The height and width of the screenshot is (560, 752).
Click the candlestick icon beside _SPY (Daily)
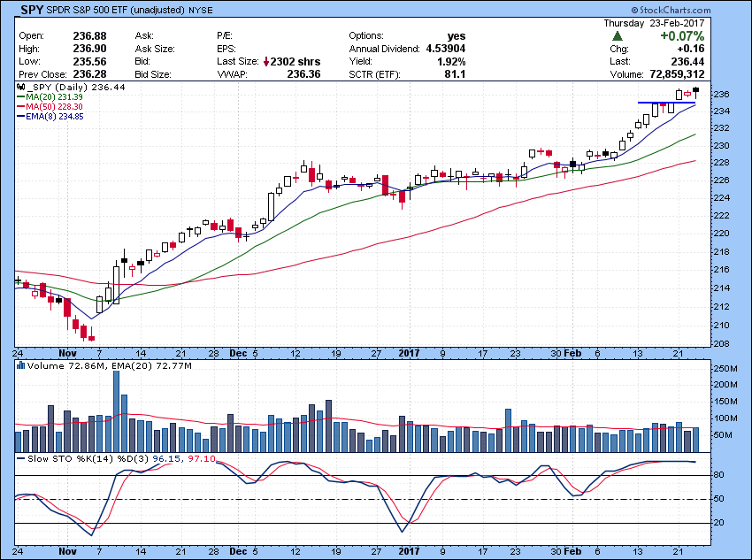20,88
